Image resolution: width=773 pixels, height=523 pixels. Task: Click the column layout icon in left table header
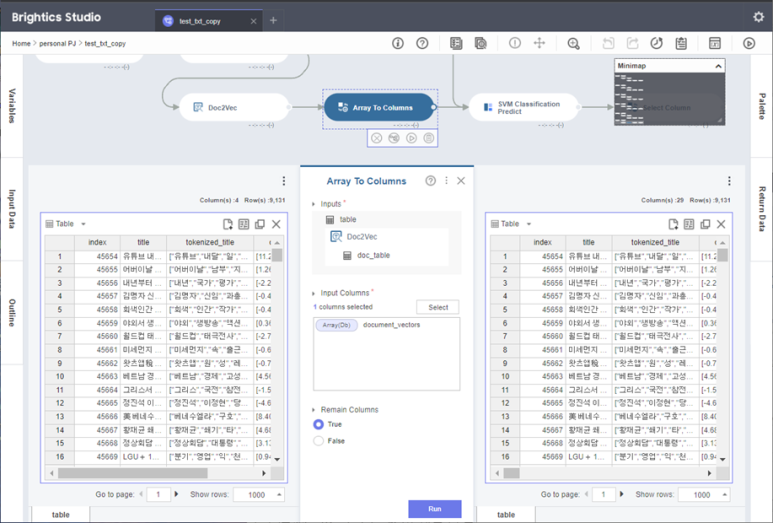click(244, 224)
